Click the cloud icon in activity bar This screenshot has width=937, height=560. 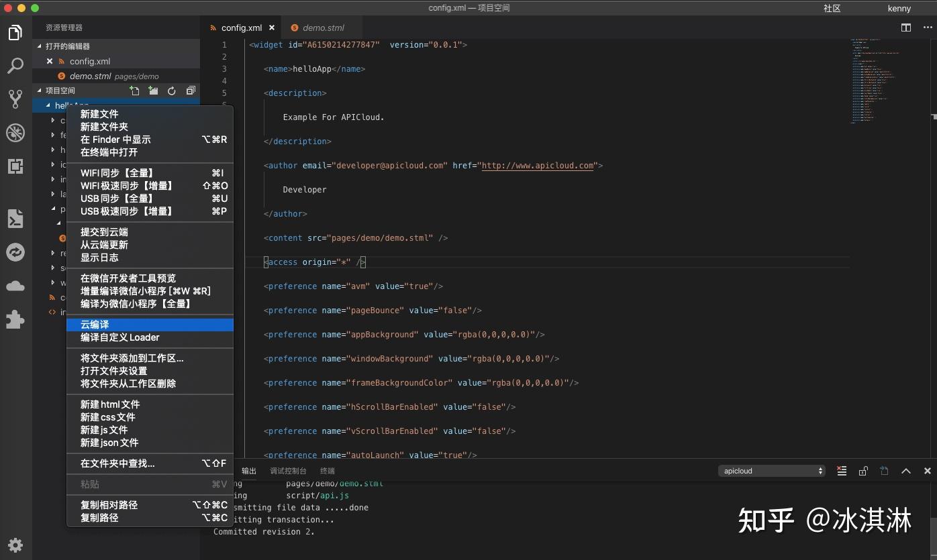coord(15,286)
